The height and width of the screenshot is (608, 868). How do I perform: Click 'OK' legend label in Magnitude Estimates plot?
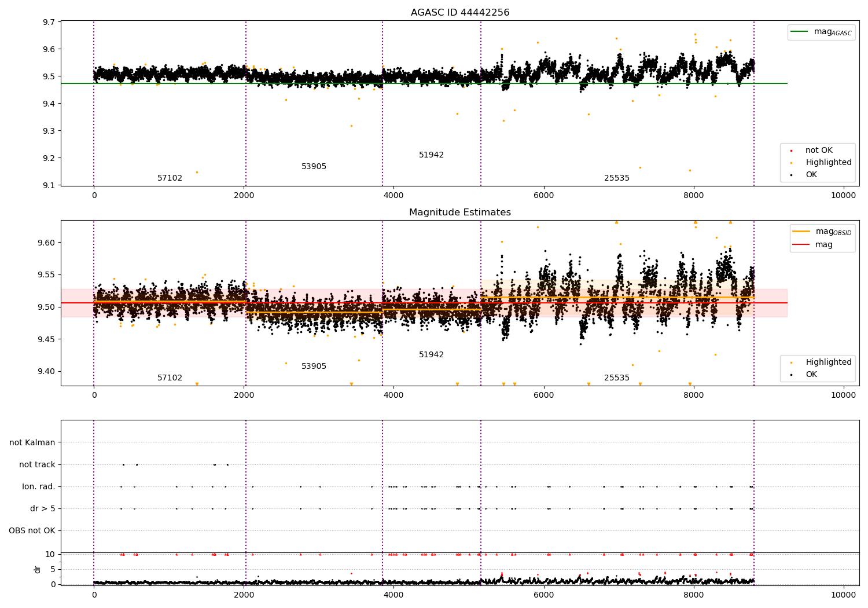click(811, 375)
